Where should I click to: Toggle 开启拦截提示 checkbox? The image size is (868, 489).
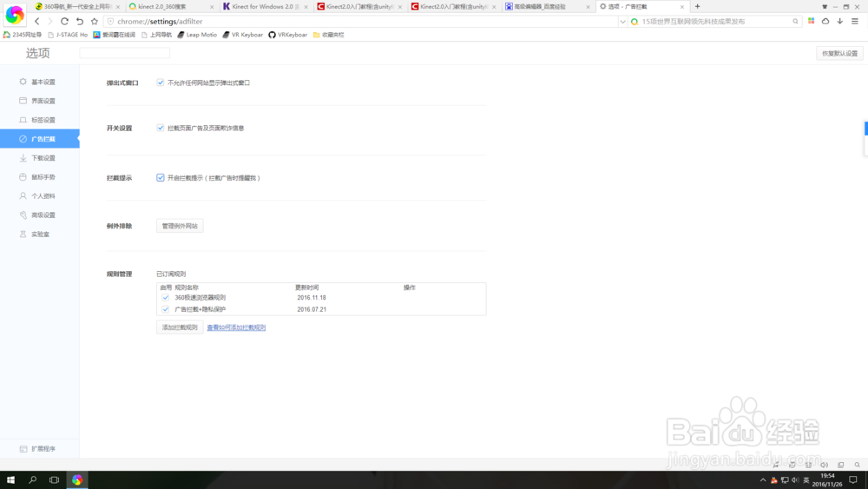(x=161, y=178)
